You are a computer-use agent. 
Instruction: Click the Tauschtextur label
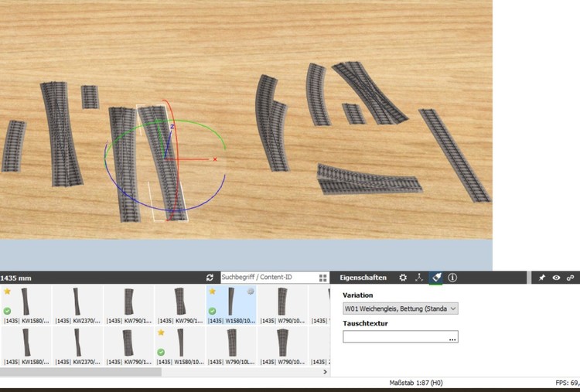tap(365, 323)
